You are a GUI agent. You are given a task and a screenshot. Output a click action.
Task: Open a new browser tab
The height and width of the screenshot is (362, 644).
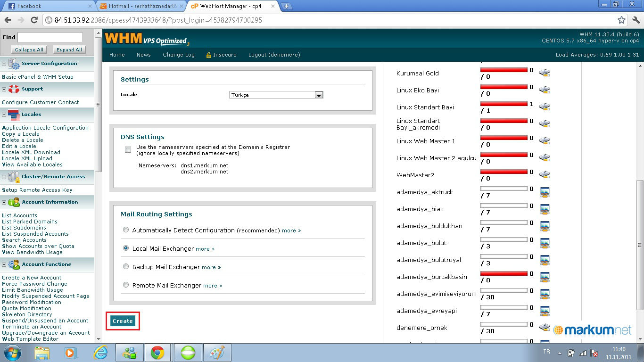coord(286,6)
